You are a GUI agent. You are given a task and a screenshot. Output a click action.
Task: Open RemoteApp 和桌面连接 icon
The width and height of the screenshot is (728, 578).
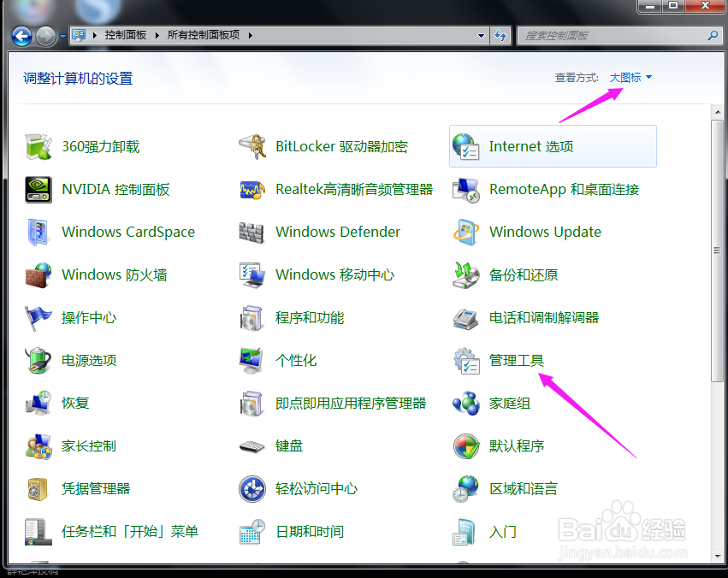465,189
